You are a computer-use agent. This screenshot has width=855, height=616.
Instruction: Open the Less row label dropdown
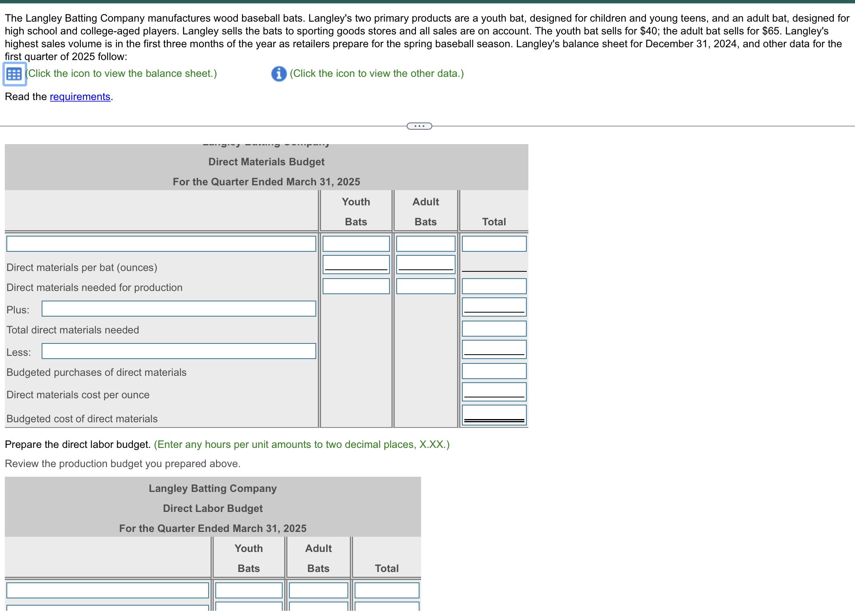(x=179, y=352)
